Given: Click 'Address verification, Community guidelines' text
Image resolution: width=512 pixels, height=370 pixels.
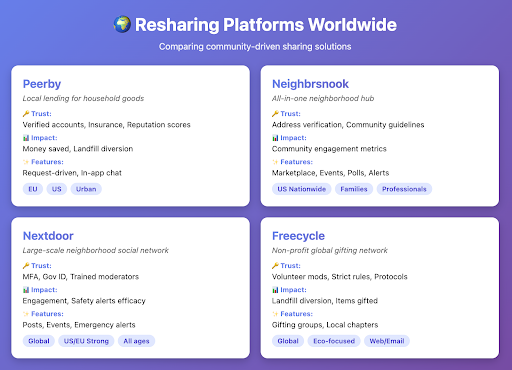Looking at the screenshot, I should click(x=348, y=125).
